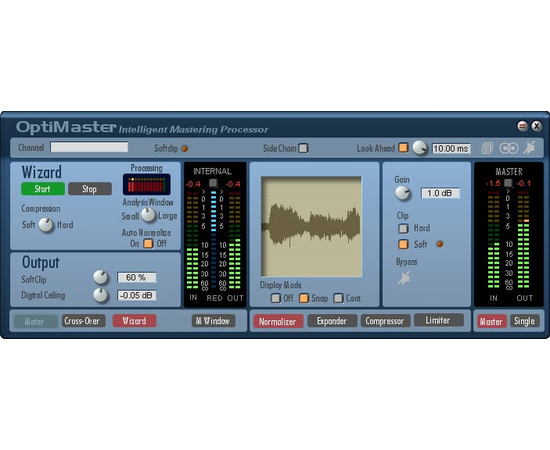This screenshot has width=550, height=450.
Task: Set Display Mode to Off
Action: click(276, 298)
